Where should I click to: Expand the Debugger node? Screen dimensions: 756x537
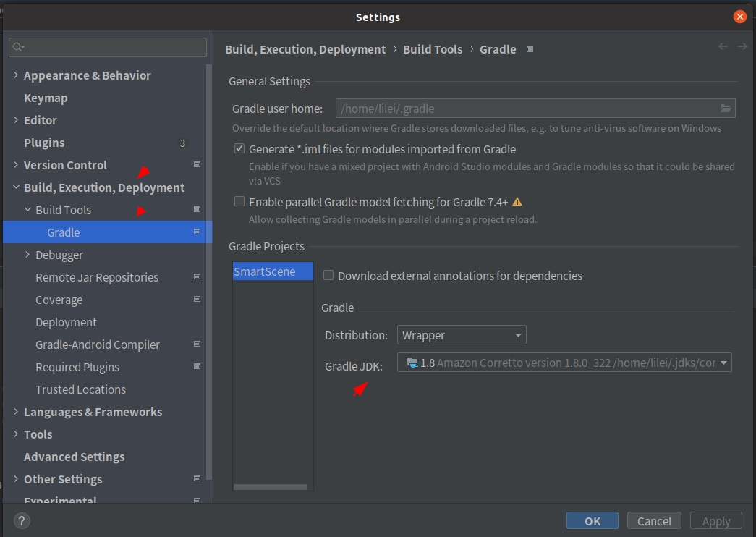[x=27, y=254]
